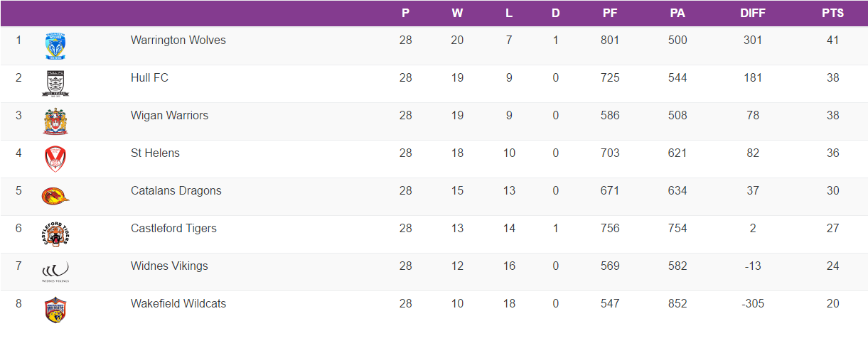Click the Widnes Vikings logo
The width and height of the screenshot is (868, 343).
coord(55,271)
